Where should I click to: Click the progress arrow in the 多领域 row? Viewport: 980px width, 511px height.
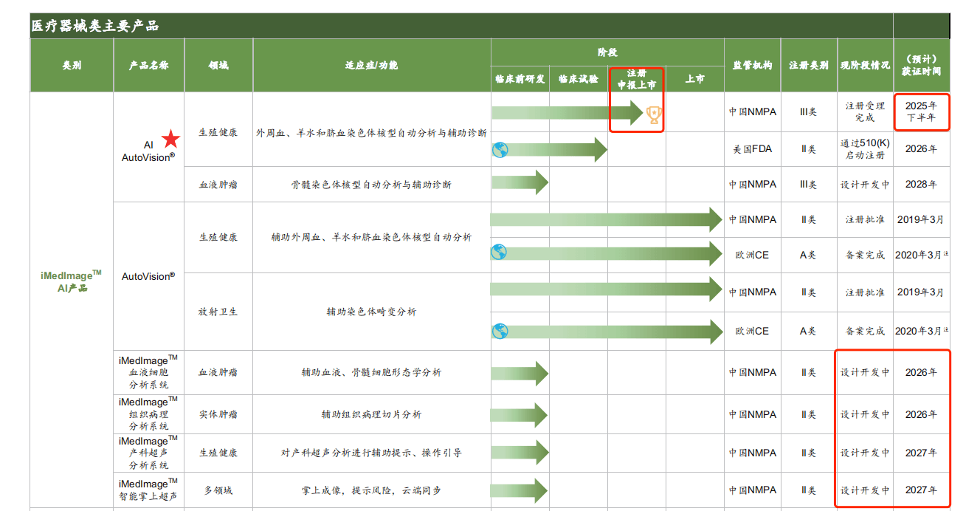(x=520, y=490)
